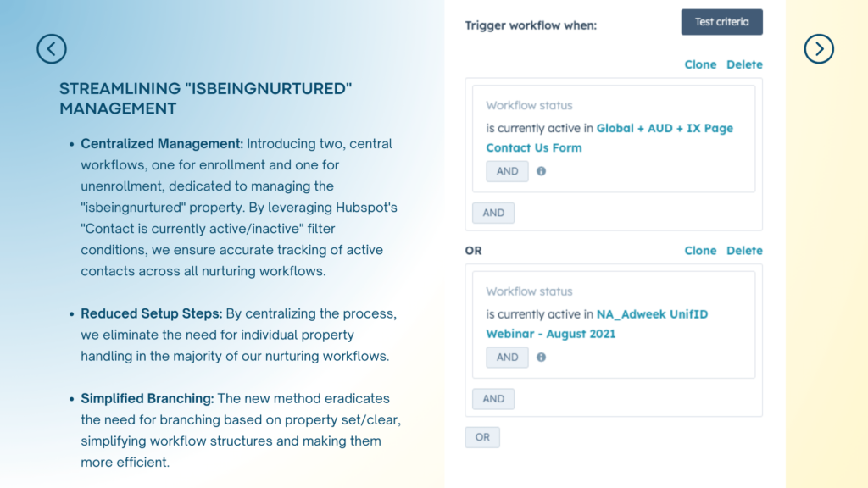Delete the first filter group

(x=744, y=64)
